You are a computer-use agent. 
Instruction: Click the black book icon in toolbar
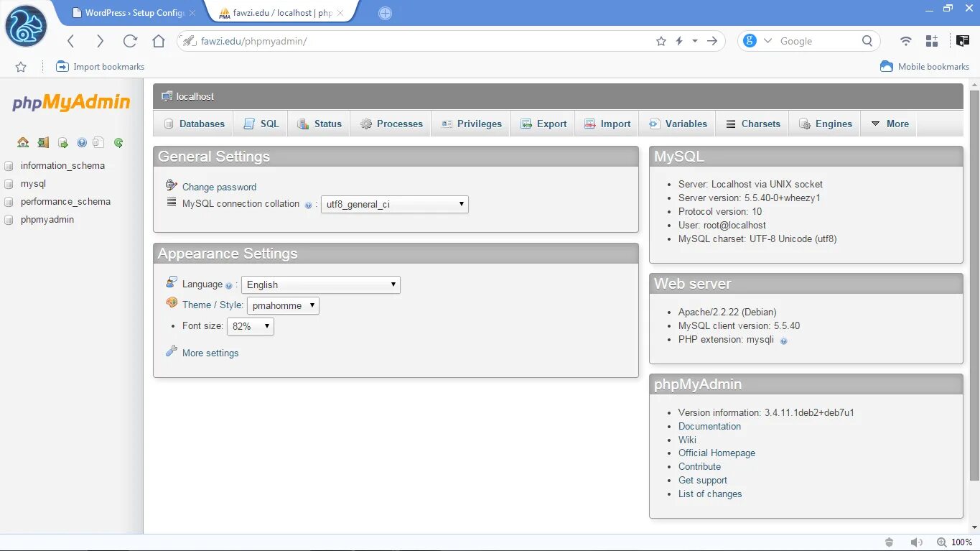(x=962, y=41)
